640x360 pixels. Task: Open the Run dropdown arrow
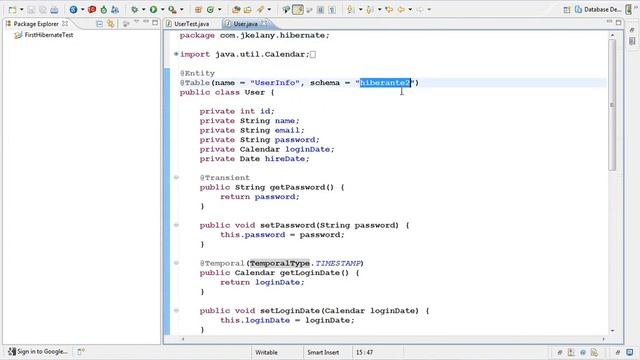tap(162, 9)
